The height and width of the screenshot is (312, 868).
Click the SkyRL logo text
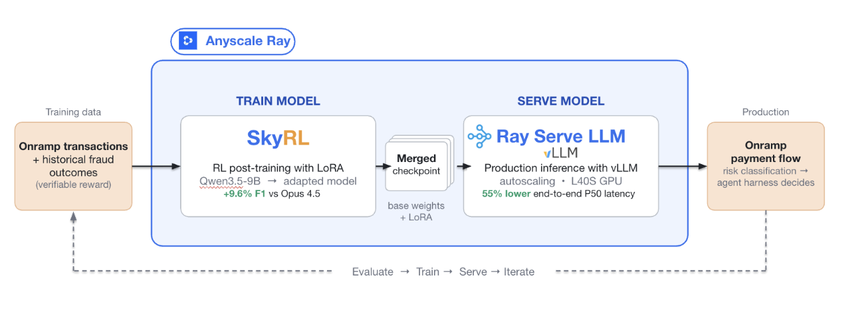click(278, 138)
